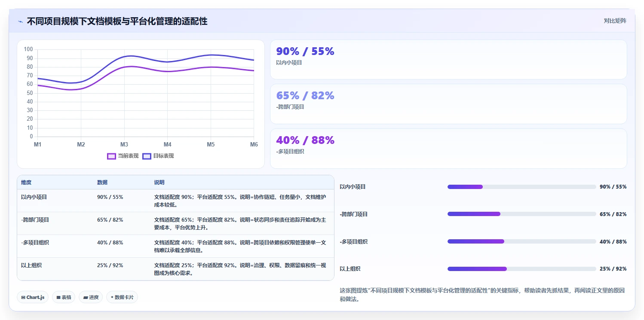Click the -跨部门项目 label under 65% card
Screen dimensions: 644x320
(x=290, y=107)
